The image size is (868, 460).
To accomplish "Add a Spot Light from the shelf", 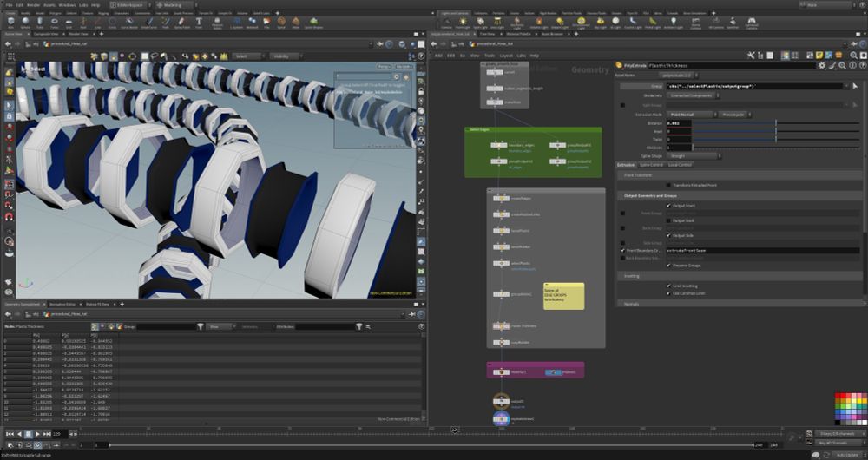I will coord(481,23).
